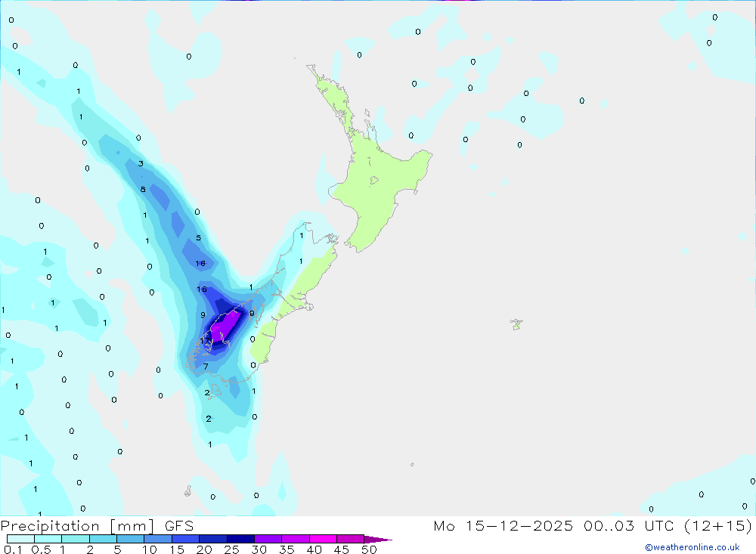
Task: Click the legend label "20"
Action: point(204,549)
